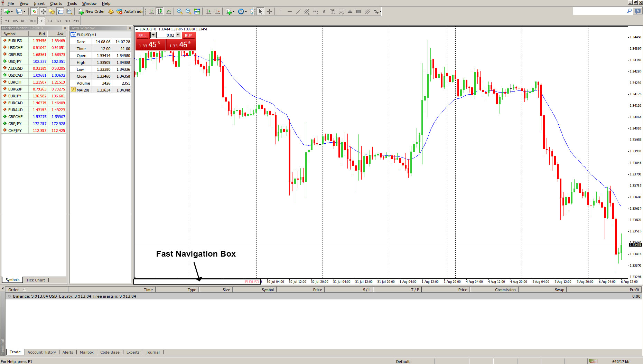Expand the periodicity clock dropdown
This screenshot has height=364, width=643.
pyautogui.click(x=246, y=11)
